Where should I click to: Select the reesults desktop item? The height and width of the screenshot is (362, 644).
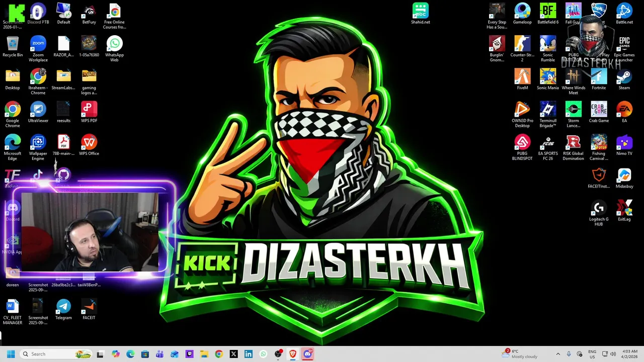[x=63, y=112]
